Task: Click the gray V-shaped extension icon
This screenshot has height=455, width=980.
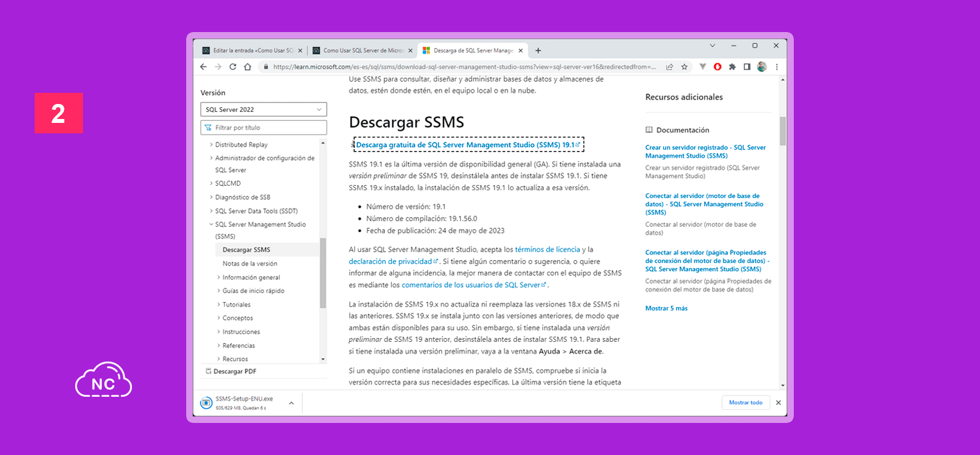Action: pyautogui.click(x=703, y=67)
